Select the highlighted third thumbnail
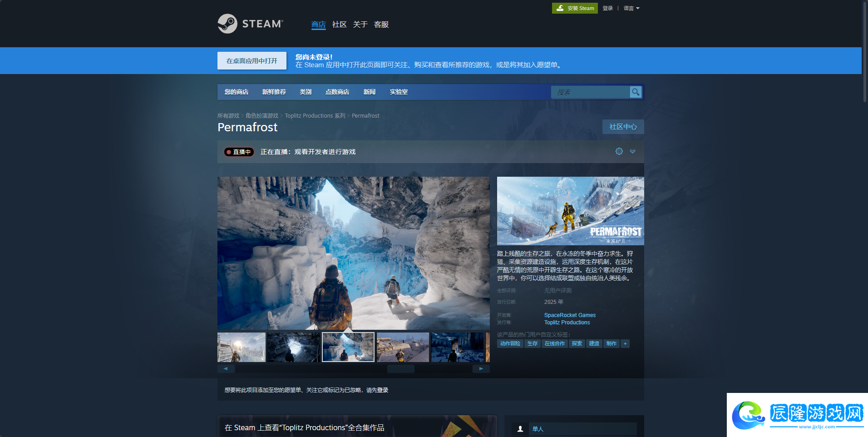The width and height of the screenshot is (868, 437). pyautogui.click(x=348, y=347)
